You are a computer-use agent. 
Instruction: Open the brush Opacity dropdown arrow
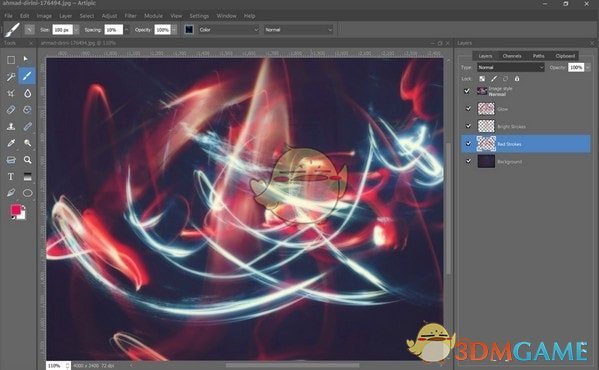[174, 29]
